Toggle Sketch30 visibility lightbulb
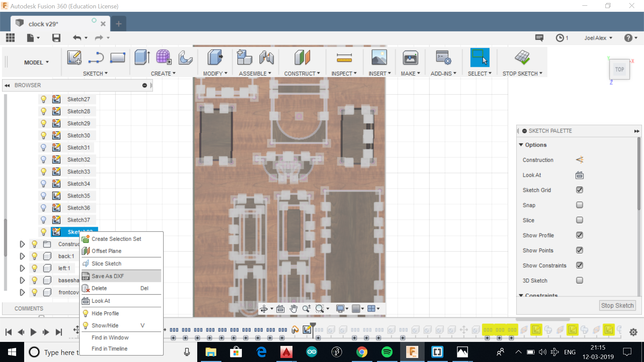Image resolution: width=644 pixels, height=362 pixels. coord(43,135)
